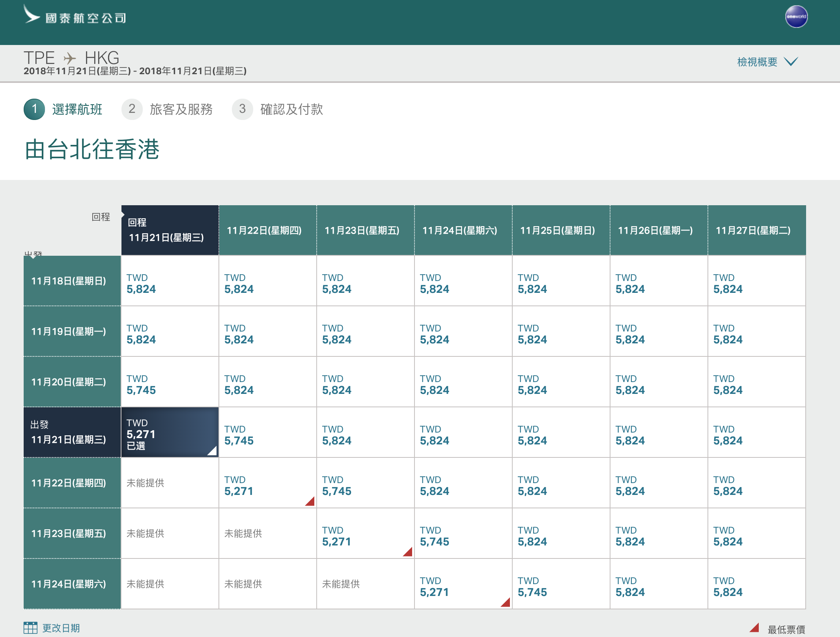Click the calendar icon beside 更改日期
The image size is (840, 637).
coord(30,628)
